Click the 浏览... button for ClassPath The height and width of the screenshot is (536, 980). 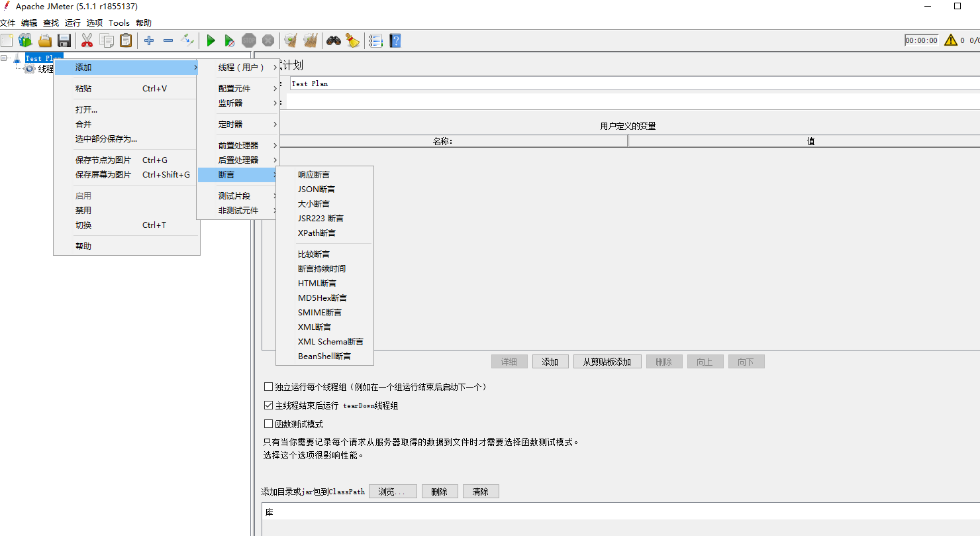(393, 492)
